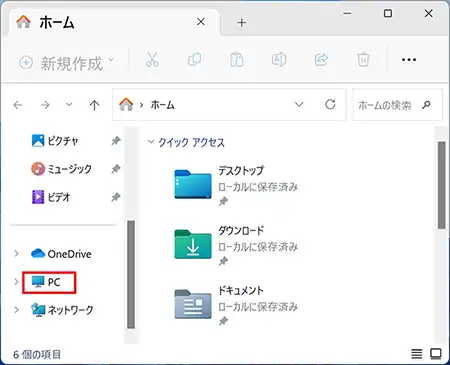Click the Rename icon in toolbar
Viewport: 450px width, 365px height.
tap(279, 60)
